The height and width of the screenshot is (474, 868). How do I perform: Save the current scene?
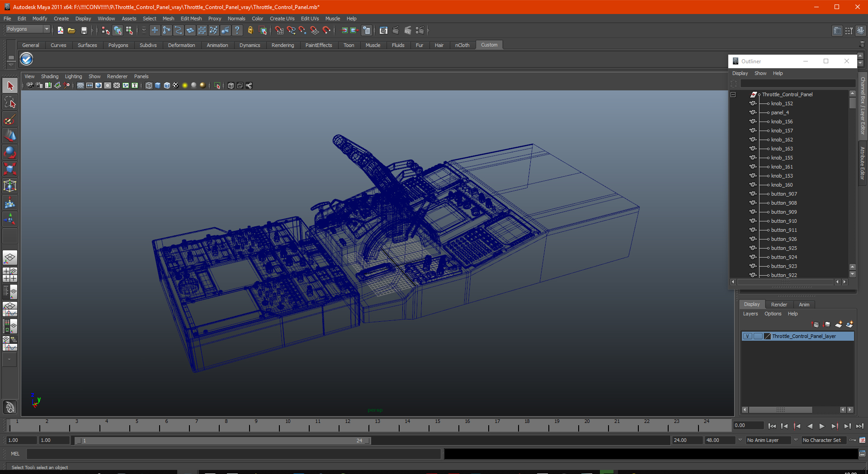84,30
